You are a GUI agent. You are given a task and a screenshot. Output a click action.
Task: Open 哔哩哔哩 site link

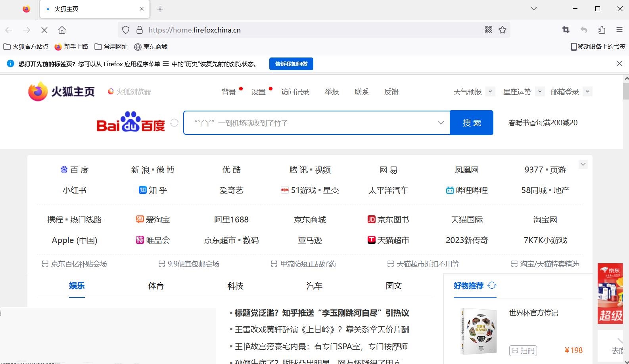467,190
